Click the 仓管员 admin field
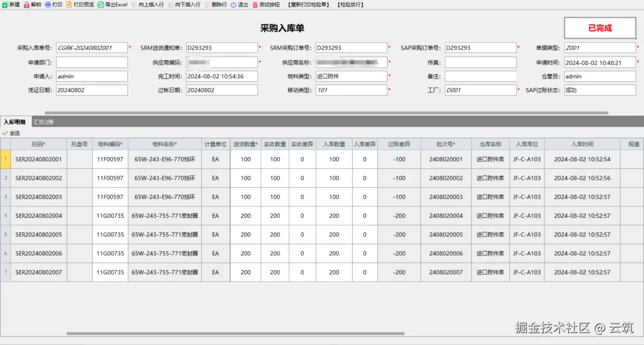Viewport: 644px width, 345px height. (600, 76)
